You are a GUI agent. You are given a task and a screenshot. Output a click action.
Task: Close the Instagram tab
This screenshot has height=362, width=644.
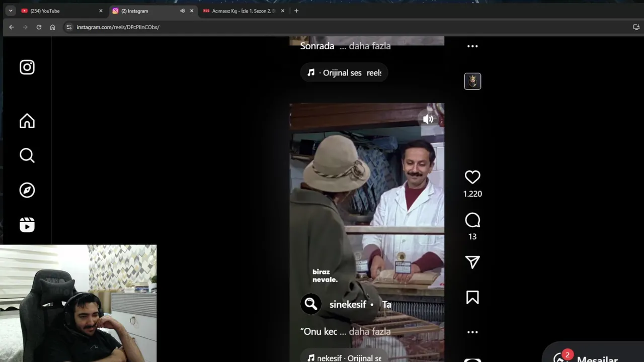pos(192,11)
